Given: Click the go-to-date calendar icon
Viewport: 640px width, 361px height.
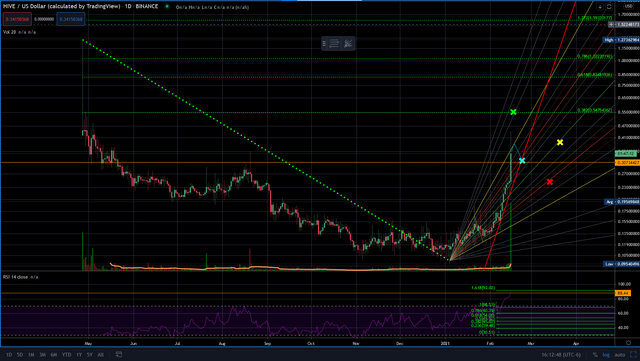Looking at the screenshot, I should pos(119,354).
